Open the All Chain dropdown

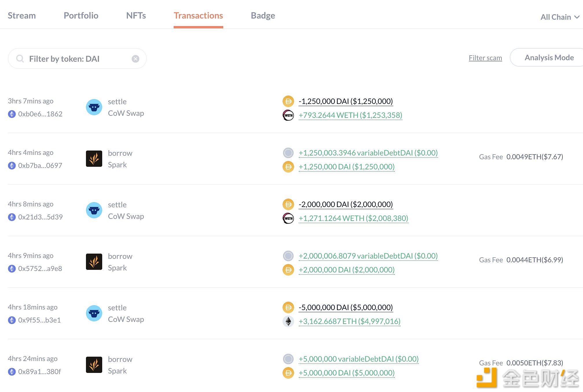coord(560,17)
